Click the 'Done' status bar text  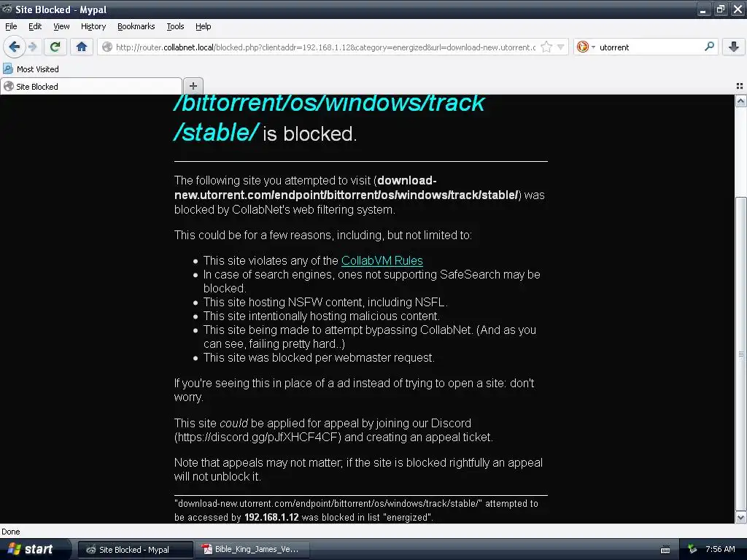tap(11, 532)
